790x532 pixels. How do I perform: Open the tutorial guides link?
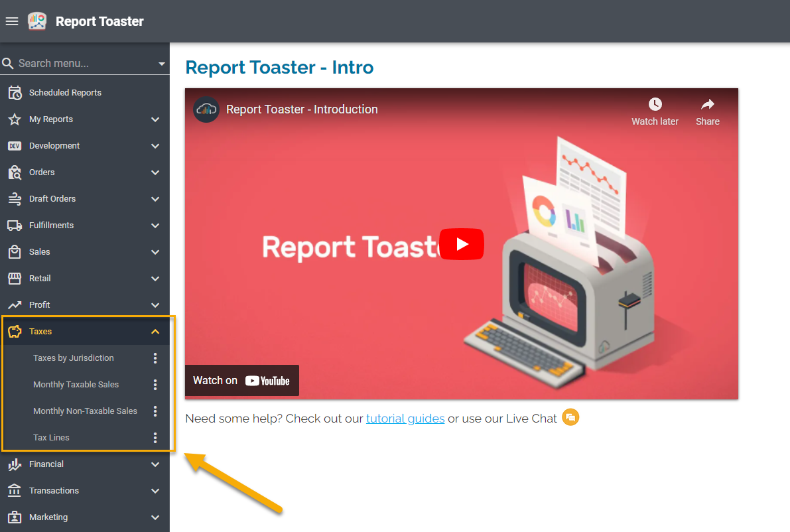pos(405,419)
